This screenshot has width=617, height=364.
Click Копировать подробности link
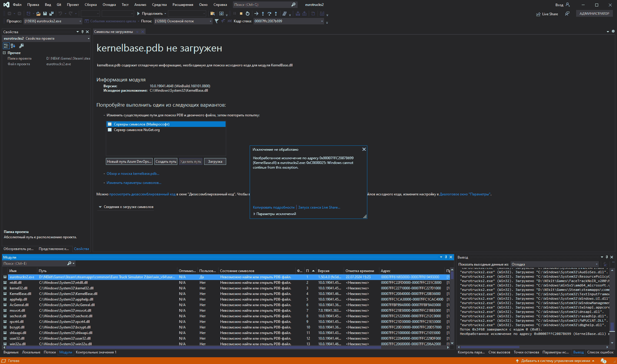[x=274, y=207]
